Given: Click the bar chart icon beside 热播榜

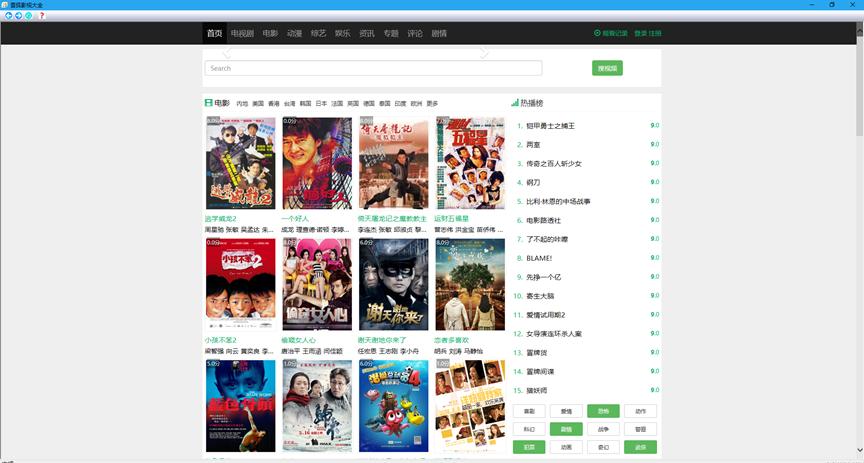Looking at the screenshot, I should coord(515,103).
